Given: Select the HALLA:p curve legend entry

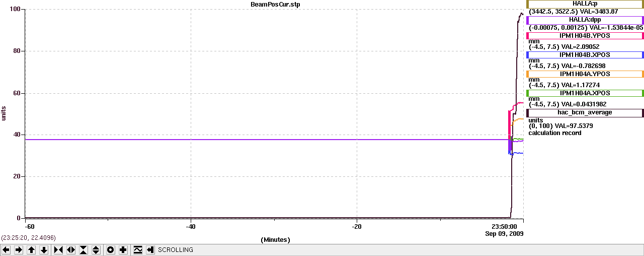Looking at the screenshot, I should tap(585, 4).
